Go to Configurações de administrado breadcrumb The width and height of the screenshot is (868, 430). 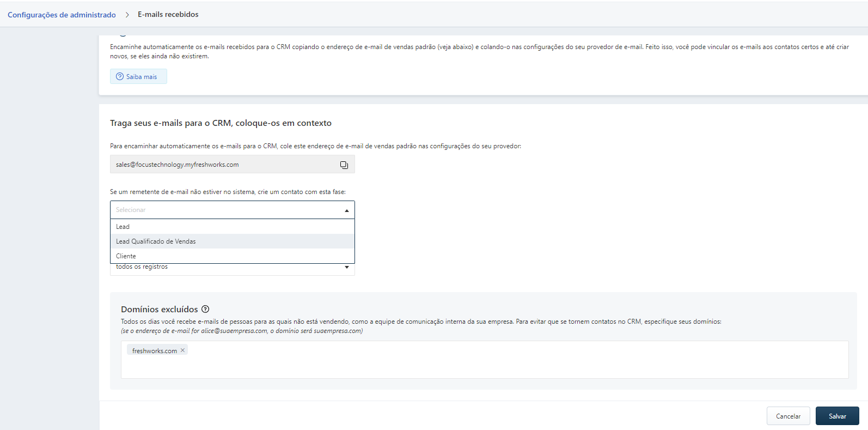(x=62, y=15)
